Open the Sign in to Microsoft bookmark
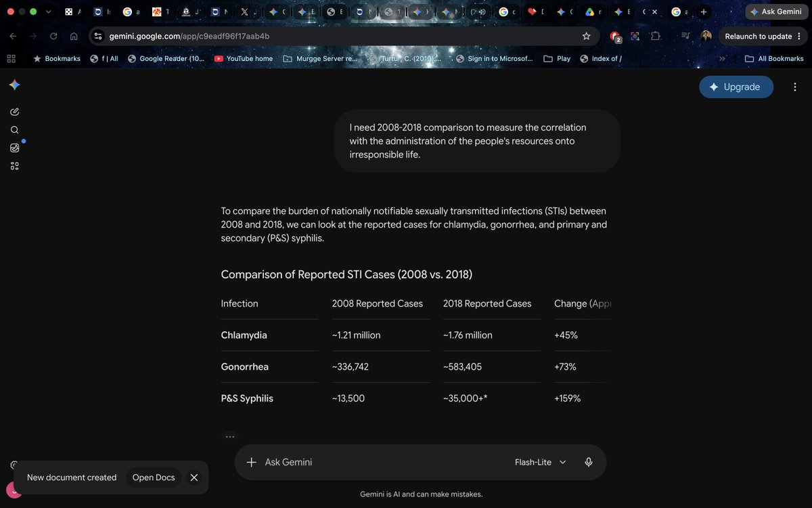Screen dimensions: 812x508 (494, 59)
